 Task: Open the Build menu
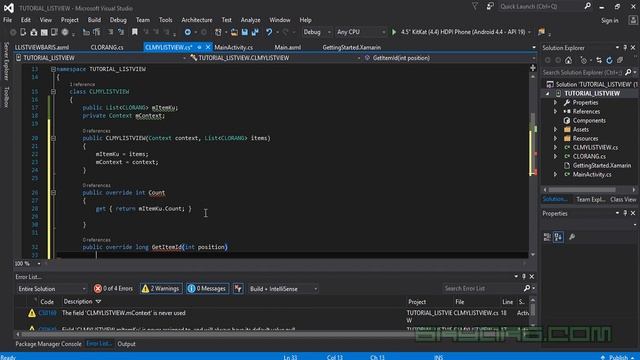coord(94,20)
